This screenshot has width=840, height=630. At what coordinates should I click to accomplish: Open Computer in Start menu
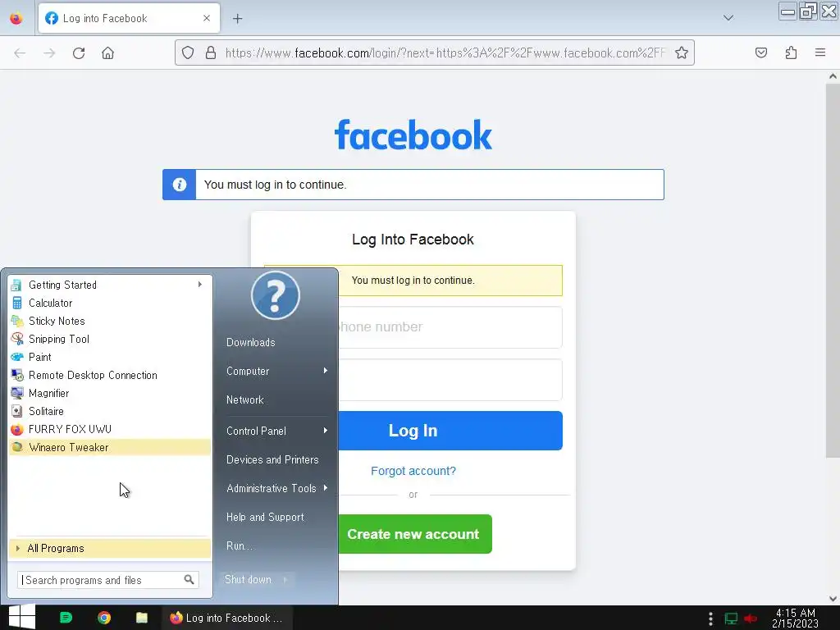click(x=248, y=371)
